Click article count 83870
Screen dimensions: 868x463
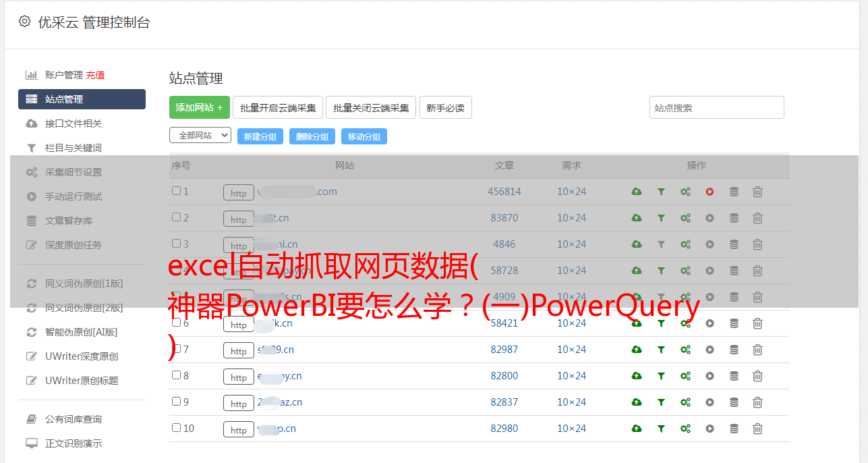pyautogui.click(x=504, y=218)
